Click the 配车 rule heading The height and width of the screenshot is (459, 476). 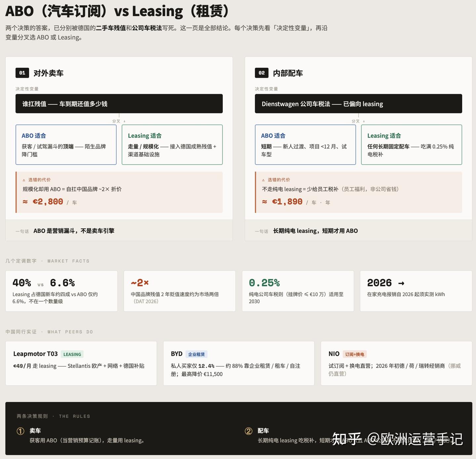click(263, 431)
